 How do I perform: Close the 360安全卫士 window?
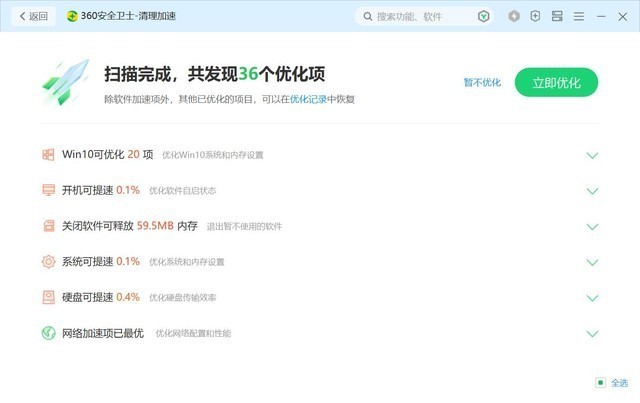point(622,16)
